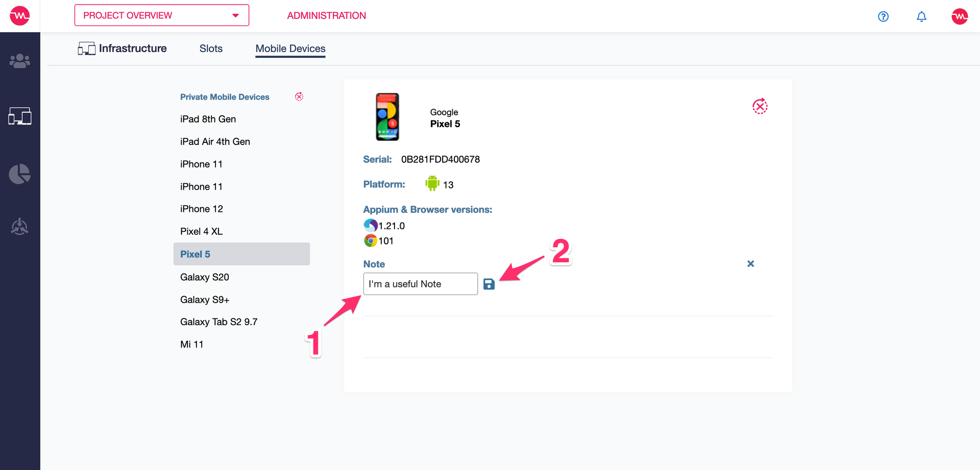Select the Mobile Devices tab

290,48
